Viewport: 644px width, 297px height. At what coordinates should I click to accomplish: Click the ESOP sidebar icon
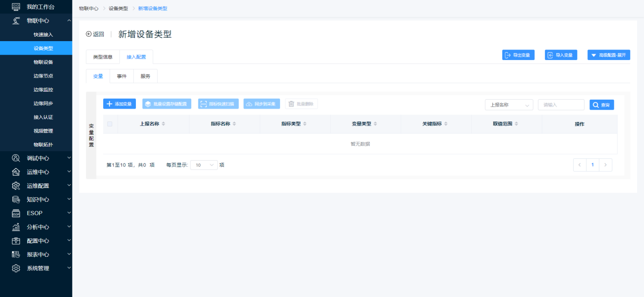point(16,213)
